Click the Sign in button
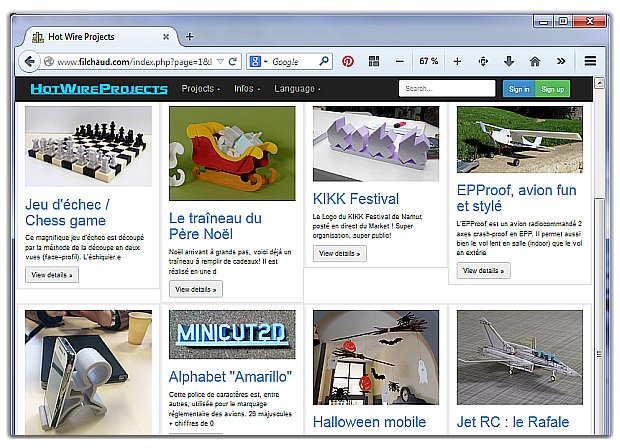This screenshot has width=620, height=448. 519,89
